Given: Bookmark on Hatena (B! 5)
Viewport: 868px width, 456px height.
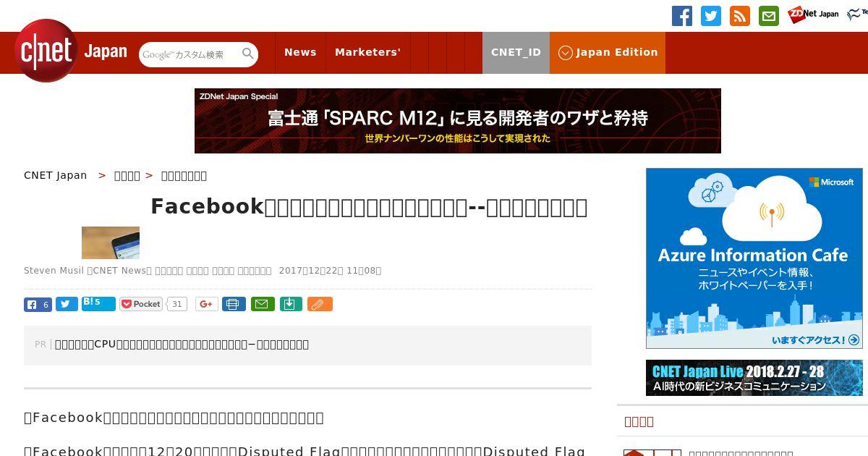Looking at the screenshot, I should coord(98,304).
